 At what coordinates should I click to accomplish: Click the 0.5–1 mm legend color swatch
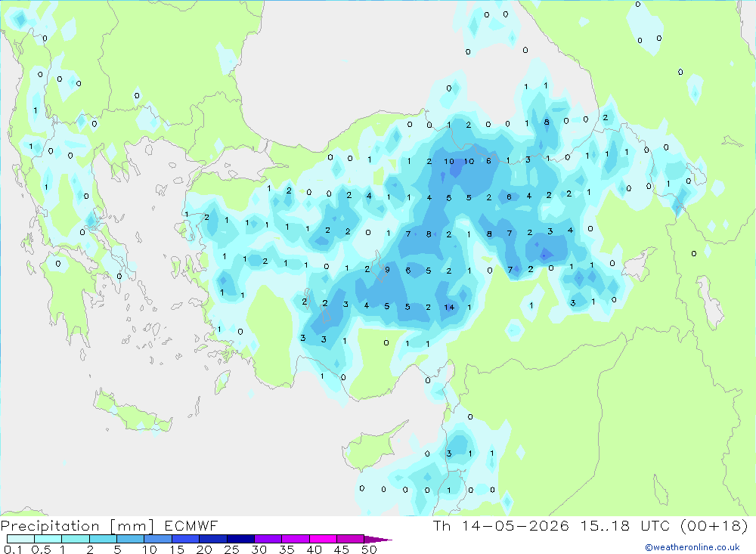48,539
